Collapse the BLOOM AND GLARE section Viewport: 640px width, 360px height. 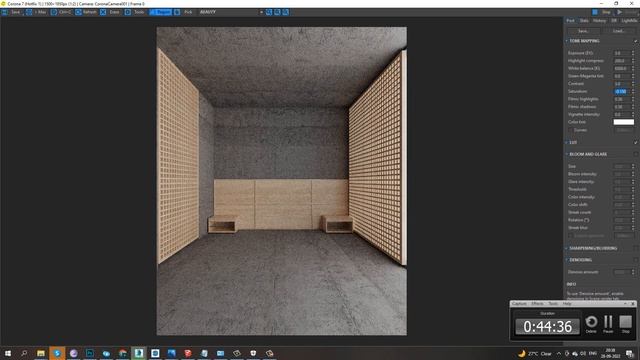[x=567, y=154]
